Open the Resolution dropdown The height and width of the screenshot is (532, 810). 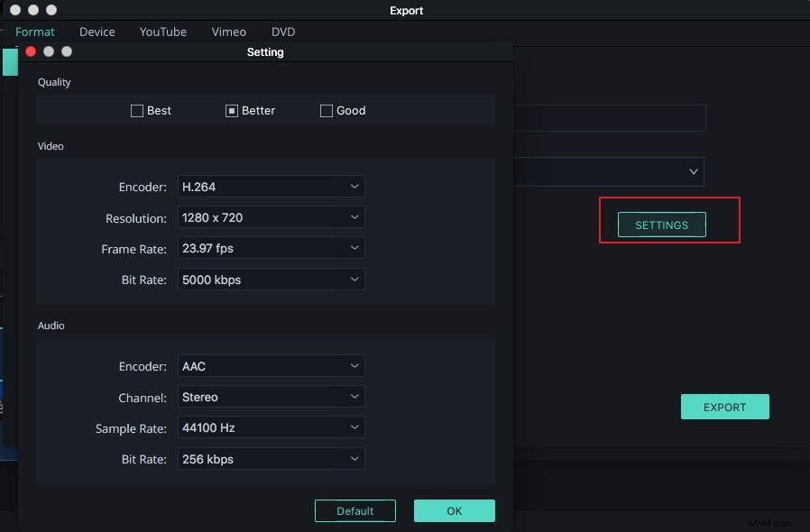pyautogui.click(x=271, y=217)
